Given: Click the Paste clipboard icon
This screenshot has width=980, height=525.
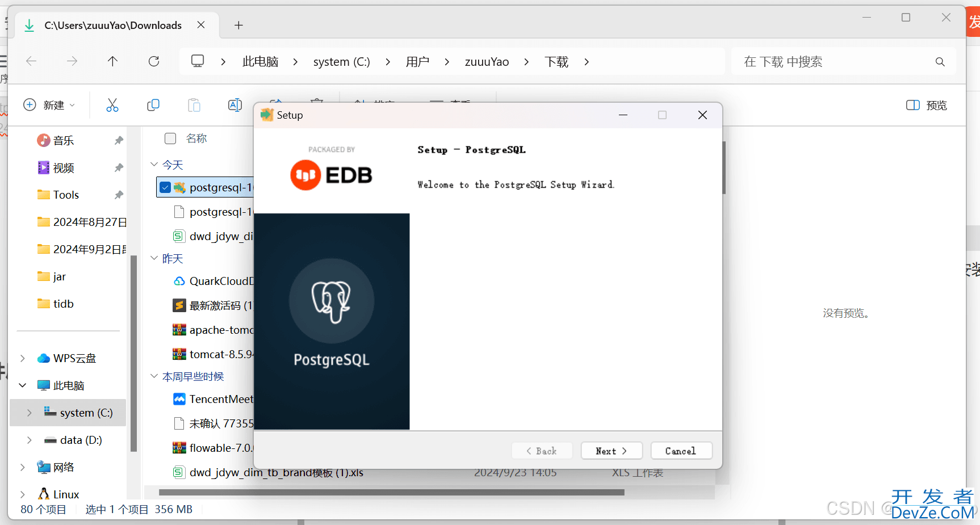Looking at the screenshot, I should click(194, 105).
